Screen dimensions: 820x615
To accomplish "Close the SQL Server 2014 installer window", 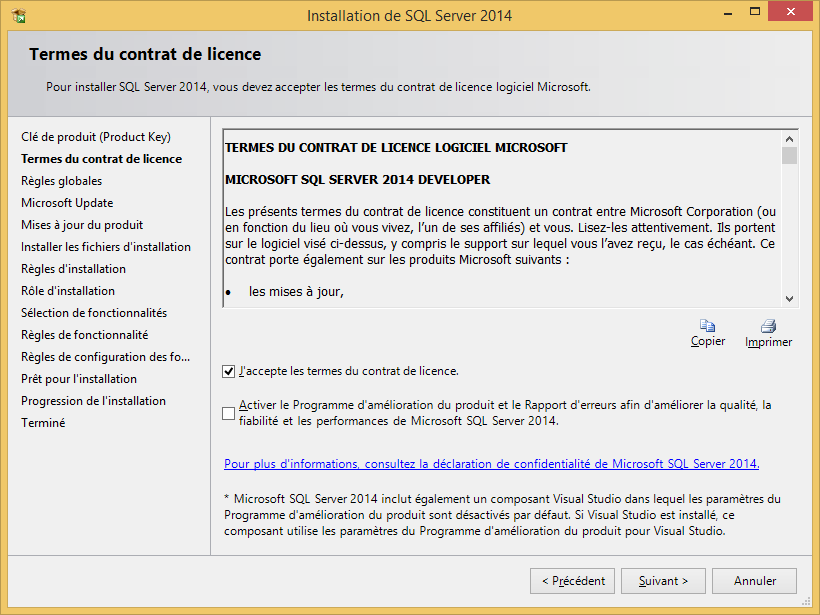I will pos(790,12).
